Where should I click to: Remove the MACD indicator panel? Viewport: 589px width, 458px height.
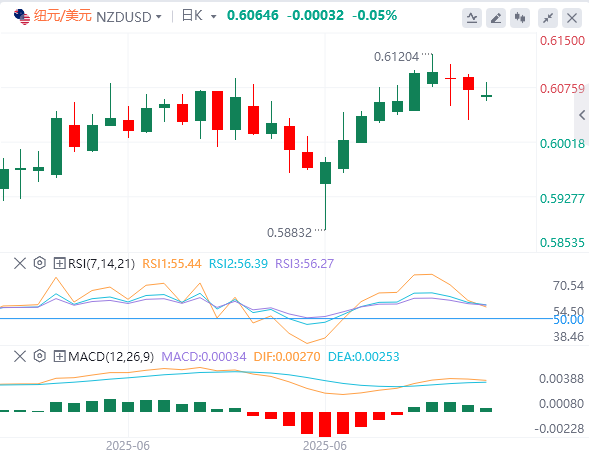[x=20, y=356]
